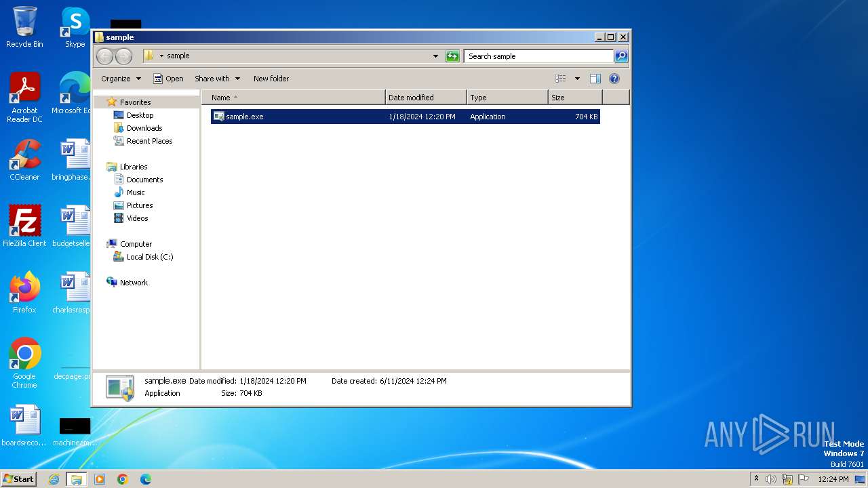Open Explorer help icon
The width and height of the screenshot is (868, 488).
pos(614,79)
